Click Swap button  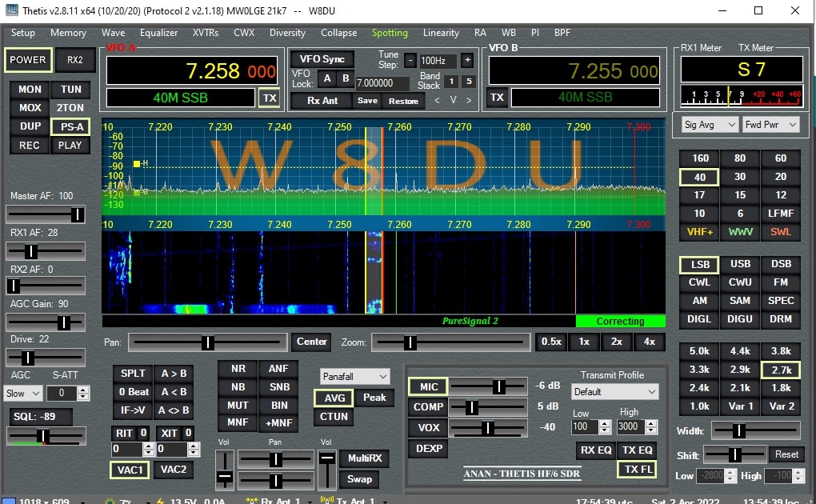click(360, 479)
